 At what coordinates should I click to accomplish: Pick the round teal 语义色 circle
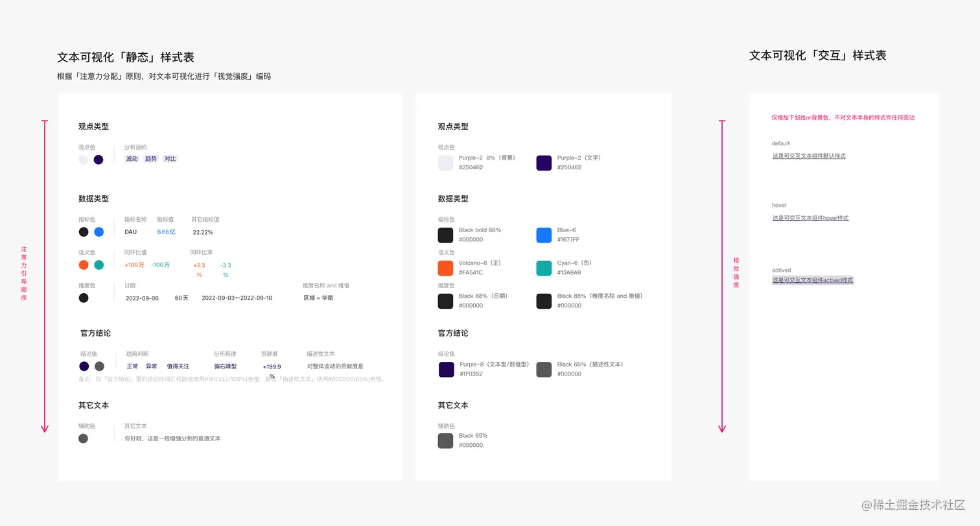(x=99, y=265)
